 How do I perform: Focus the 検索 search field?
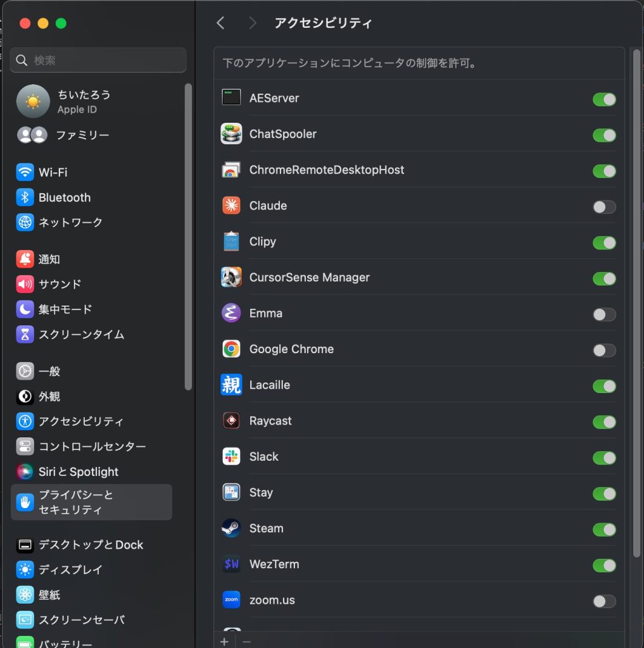coord(98,60)
